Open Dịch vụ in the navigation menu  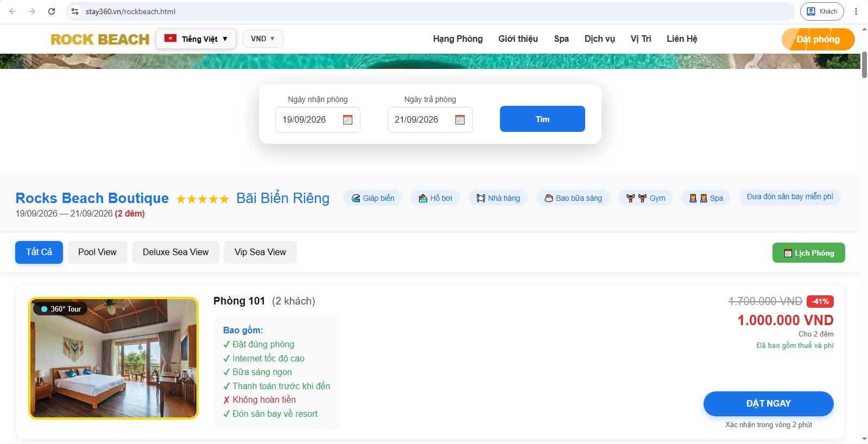(x=600, y=39)
